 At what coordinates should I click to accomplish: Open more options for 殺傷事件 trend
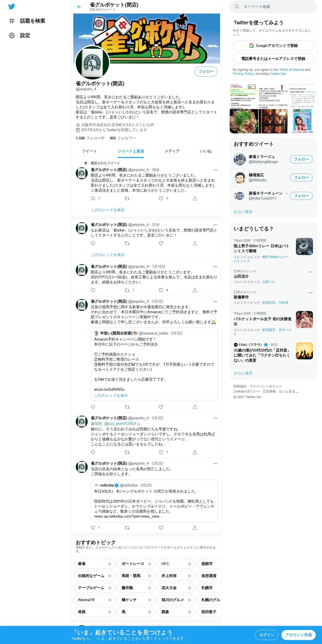coord(310,293)
